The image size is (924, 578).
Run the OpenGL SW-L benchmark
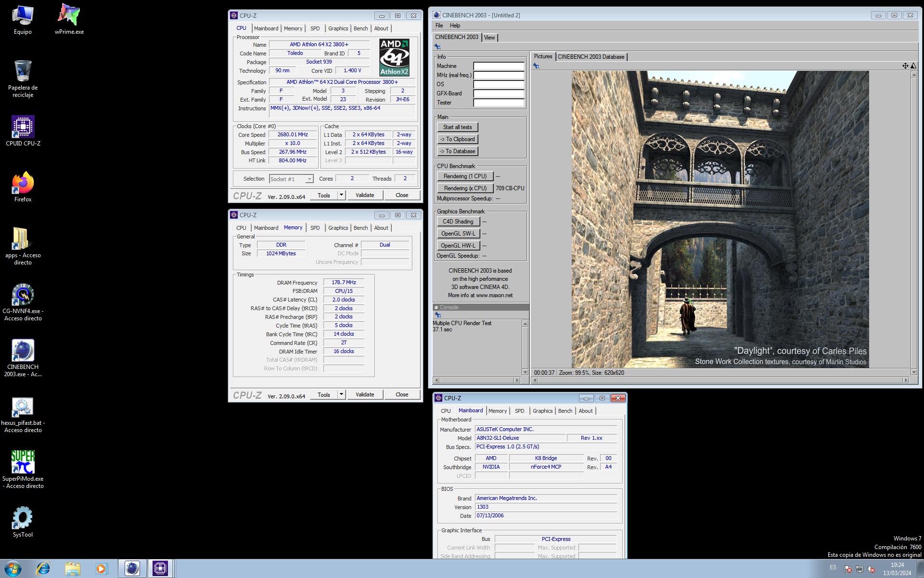pyautogui.click(x=458, y=234)
